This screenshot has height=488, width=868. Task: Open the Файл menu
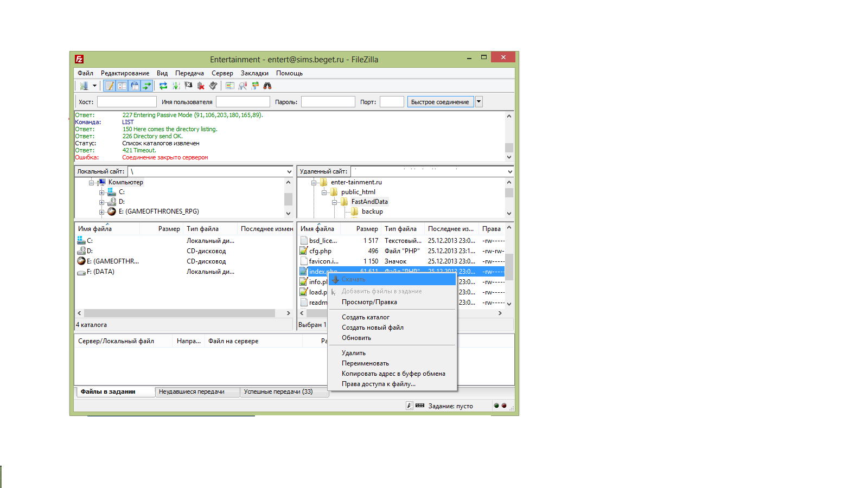(85, 73)
